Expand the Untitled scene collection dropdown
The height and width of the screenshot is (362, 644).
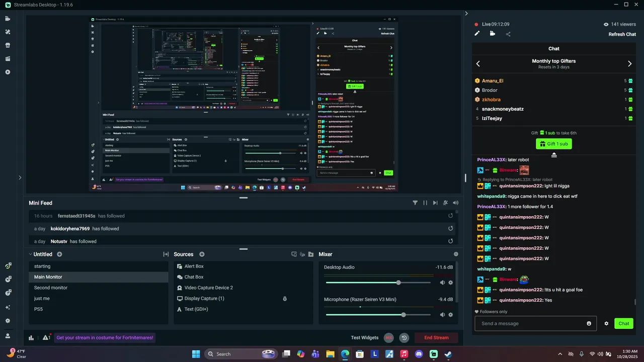pyautogui.click(x=31, y=254)
